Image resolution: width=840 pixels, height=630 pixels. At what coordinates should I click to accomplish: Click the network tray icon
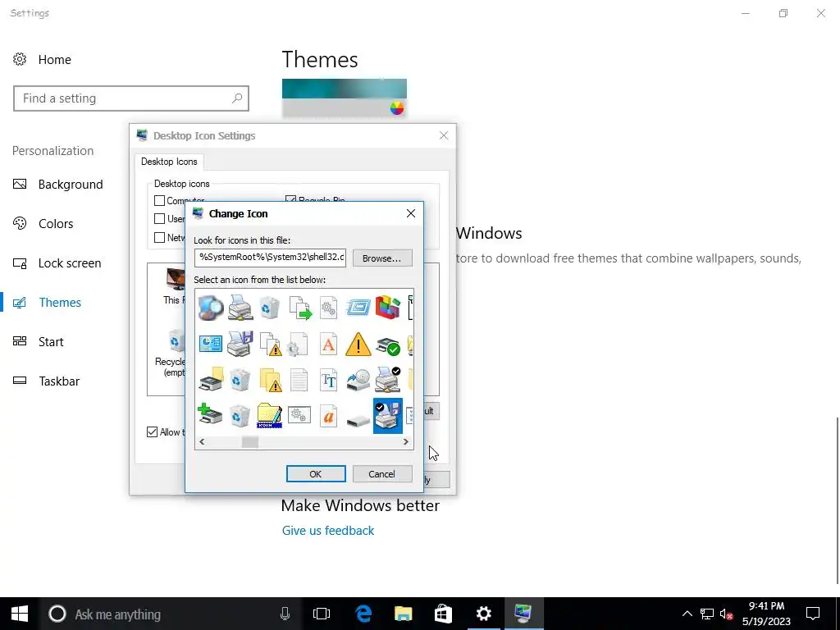[x=706, y=614]
